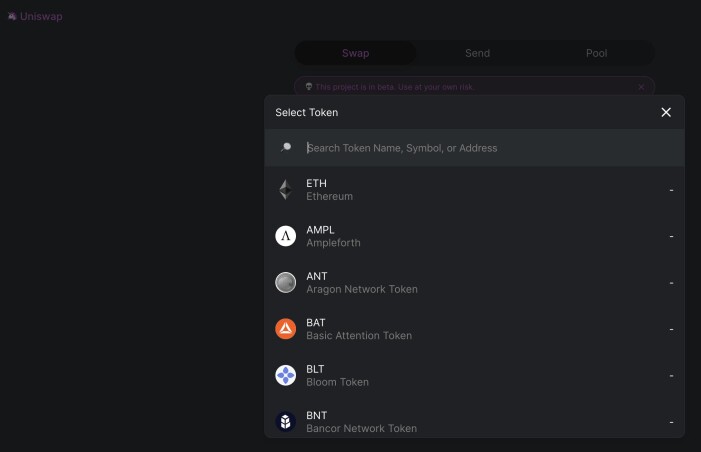Click the Uniswap unicorn logo icon
The image size is (701, 452).
12,16
